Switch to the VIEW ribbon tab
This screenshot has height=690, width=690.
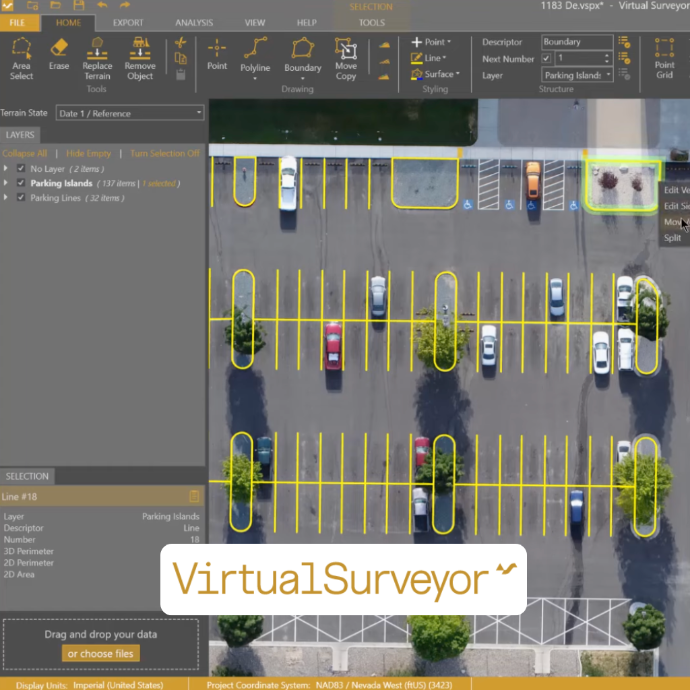tap(255, 22)
